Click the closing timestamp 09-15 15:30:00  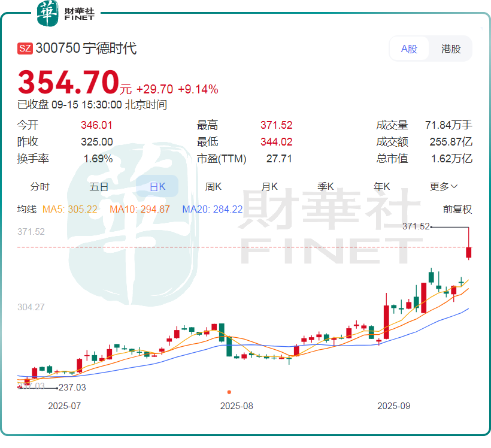click(86, 105)
